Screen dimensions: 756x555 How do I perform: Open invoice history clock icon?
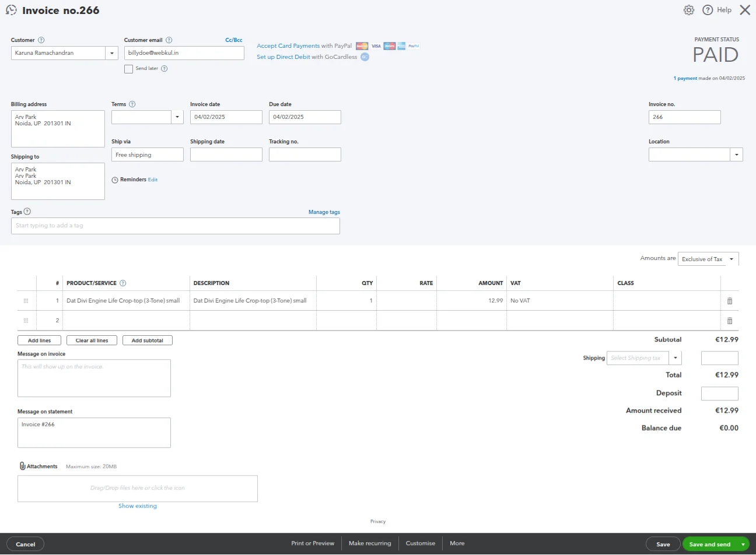tap(11, 10)
